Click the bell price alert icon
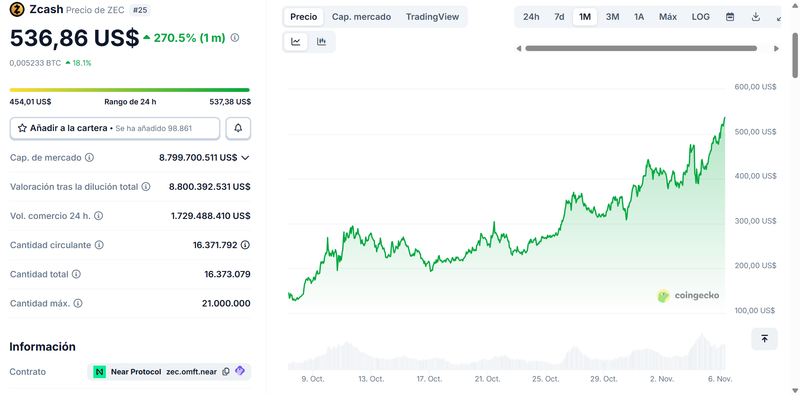This screenshot has height=395, width=800. [x=238, y=128]
